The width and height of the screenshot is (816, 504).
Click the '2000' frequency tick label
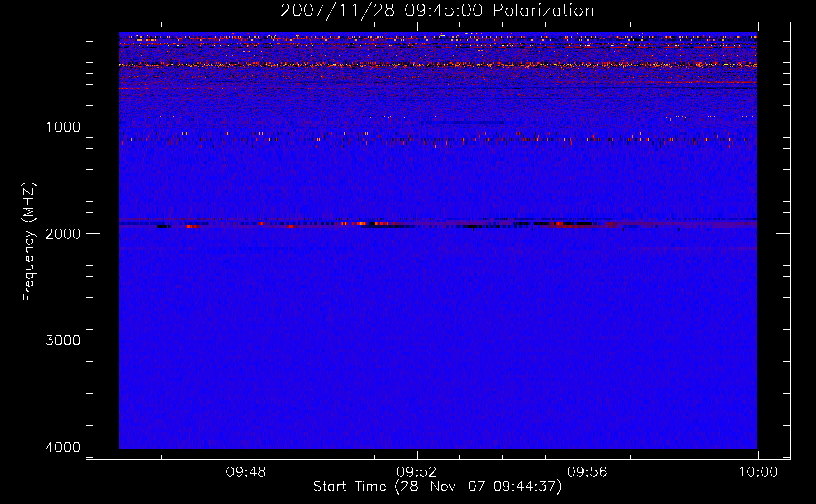pos(64,233)
